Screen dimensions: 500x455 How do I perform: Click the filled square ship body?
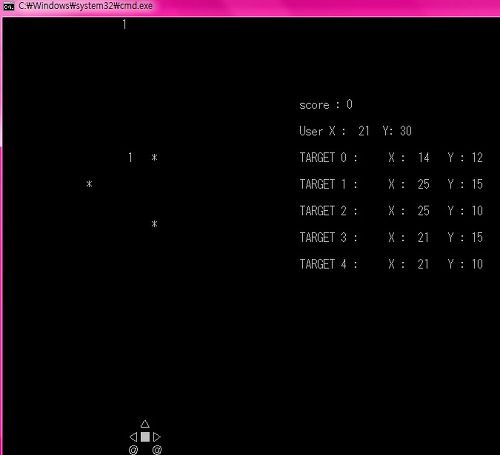[x=145, y=437]
